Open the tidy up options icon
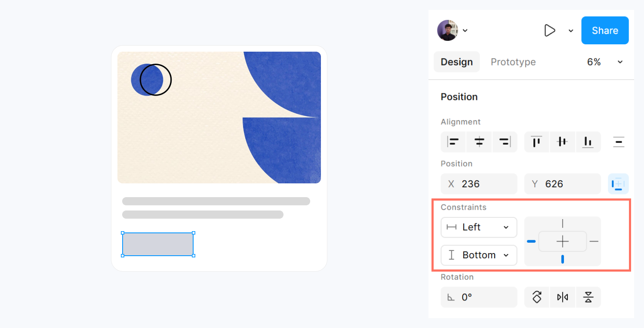This screenshot has height=328, width=644. click(x=618, y=142)
